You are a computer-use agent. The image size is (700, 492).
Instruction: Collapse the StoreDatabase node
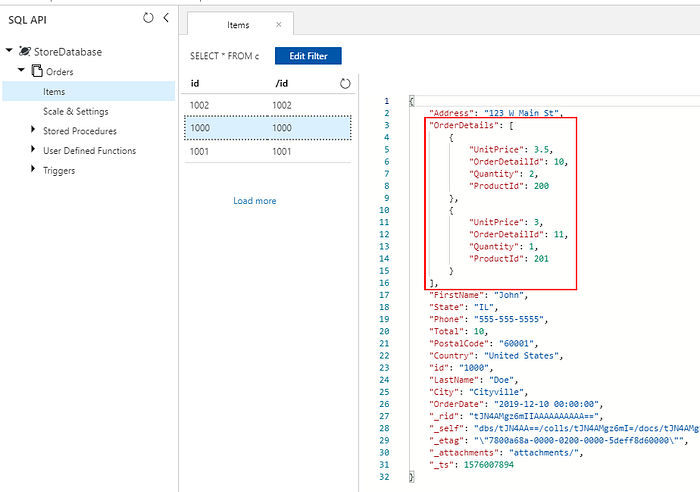click(x=9, y=50)
